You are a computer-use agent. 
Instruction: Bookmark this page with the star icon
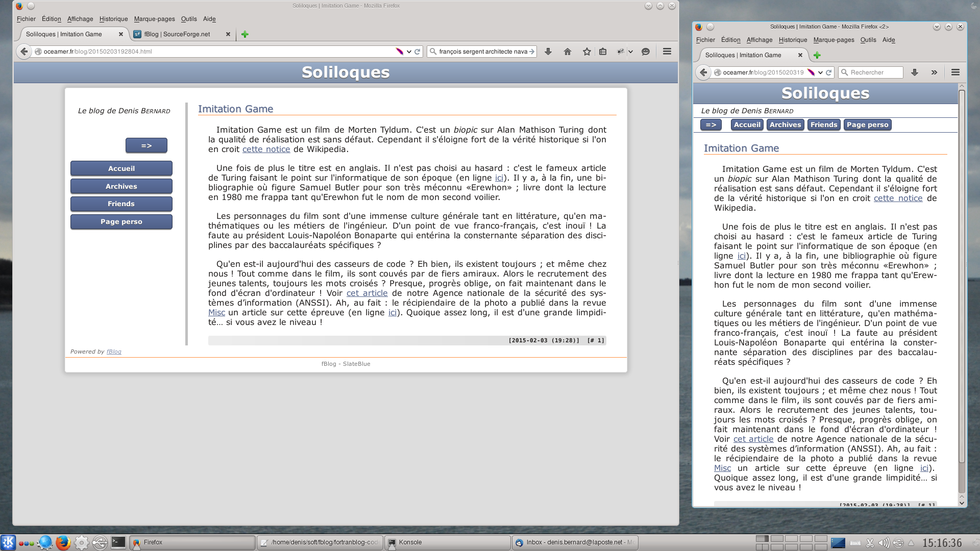click(x=586, y=51)
